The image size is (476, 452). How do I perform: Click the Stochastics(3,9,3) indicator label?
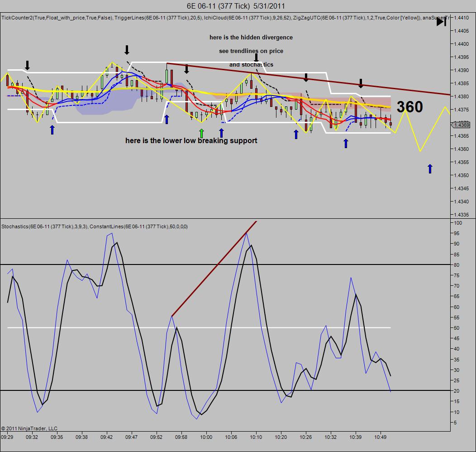tap(44, 226)
